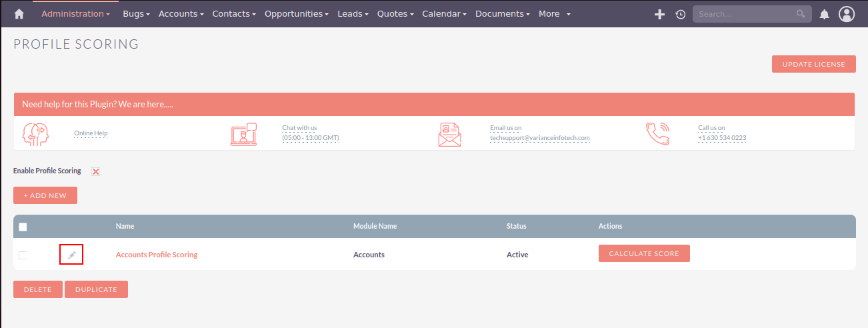Viewport: 868px width, 328px height.
Task: Click the Module Name column header
Action: click(x=375, y=226)
